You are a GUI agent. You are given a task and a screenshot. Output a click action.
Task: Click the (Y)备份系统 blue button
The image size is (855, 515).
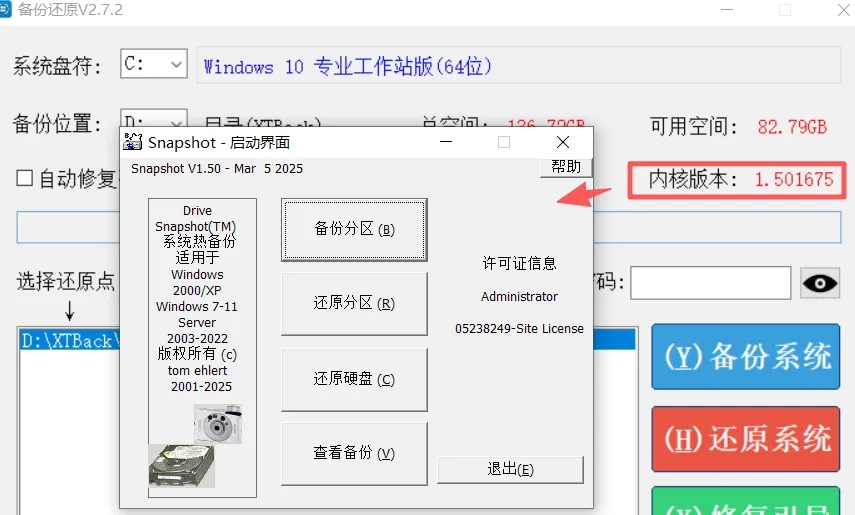point(746,357)
